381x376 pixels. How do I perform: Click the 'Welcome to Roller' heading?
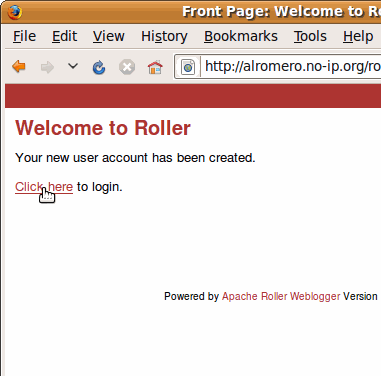point(103,128)
